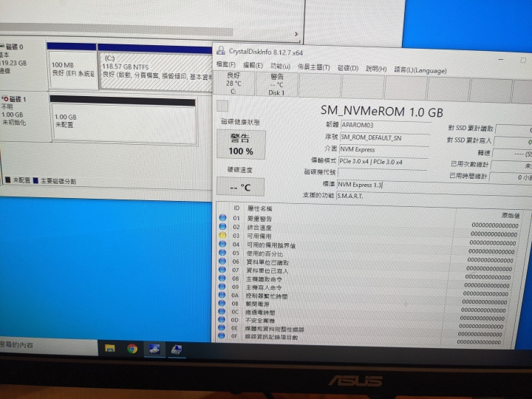532x399 pixels.
Task: Click the -- °C temperature button
Action: click(x=240, y=187)
